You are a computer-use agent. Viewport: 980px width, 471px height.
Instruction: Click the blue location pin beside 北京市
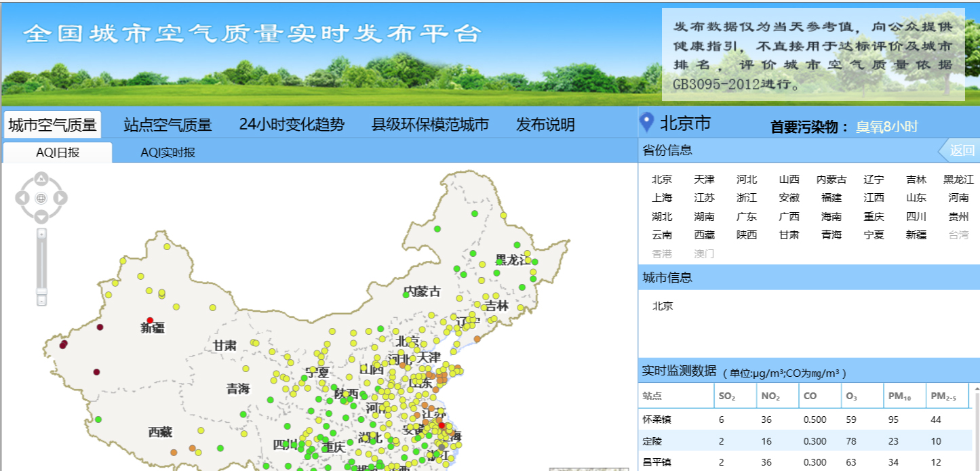coord(648,123)
